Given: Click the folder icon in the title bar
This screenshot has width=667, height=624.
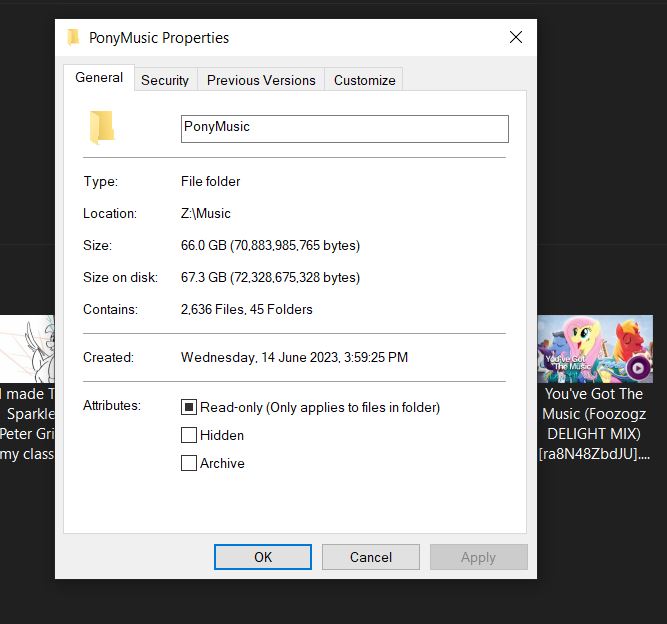Looking at the screenshot, I should [x=74, y=37].
